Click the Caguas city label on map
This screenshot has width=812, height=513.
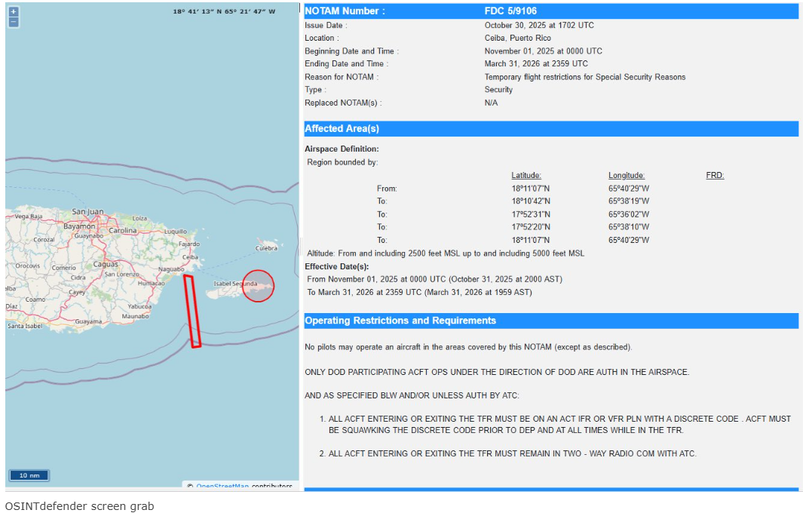[106, 265]
